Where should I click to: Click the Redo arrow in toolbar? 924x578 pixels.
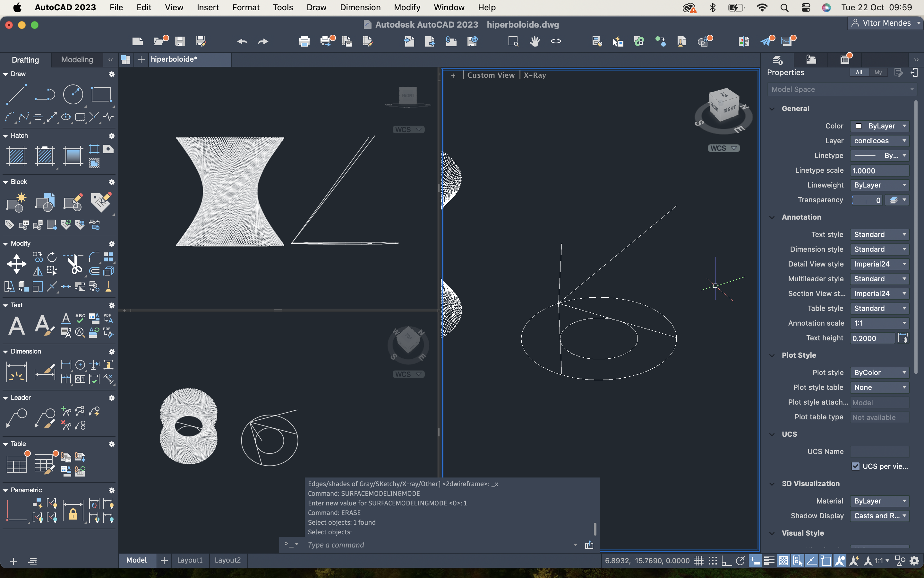click(263, 41)
